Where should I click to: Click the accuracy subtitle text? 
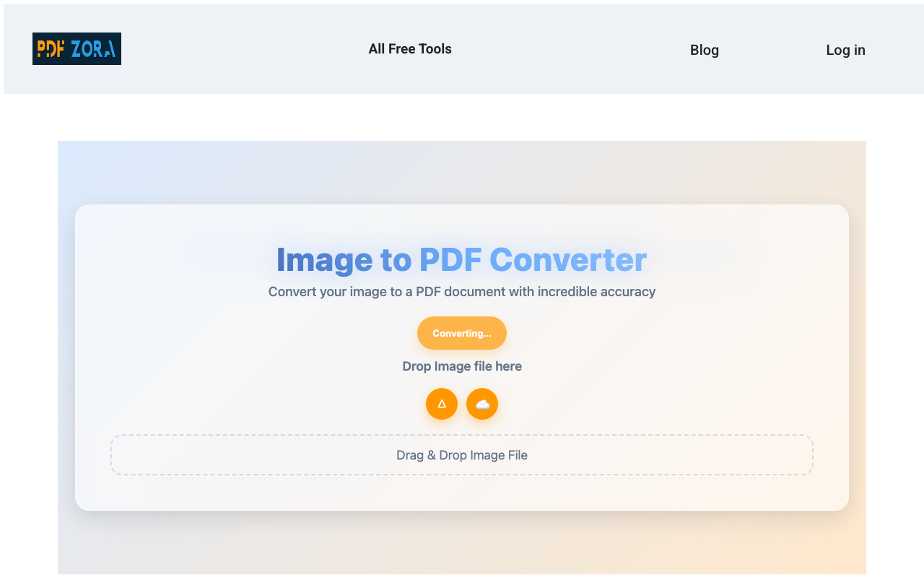[x=462, y=291]
